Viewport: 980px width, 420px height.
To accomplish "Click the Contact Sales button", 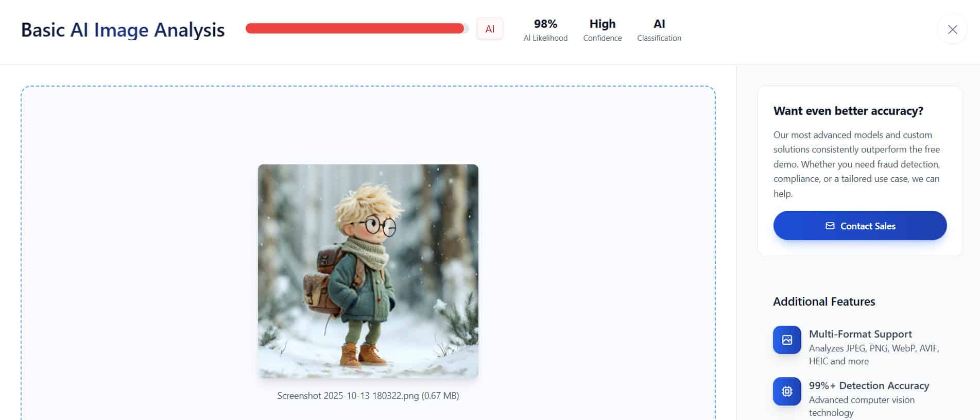I will click(859, 225).
